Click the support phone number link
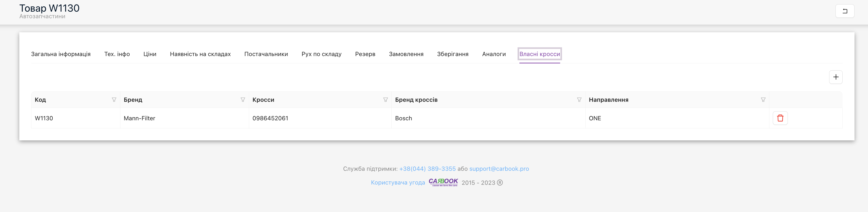 pyautogui.click(x=427, y=169)
